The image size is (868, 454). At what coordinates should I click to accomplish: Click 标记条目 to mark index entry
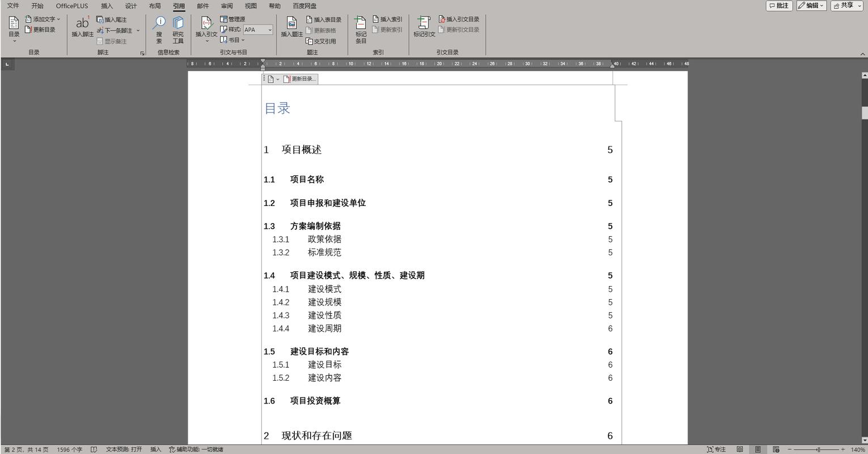(361, 30)
